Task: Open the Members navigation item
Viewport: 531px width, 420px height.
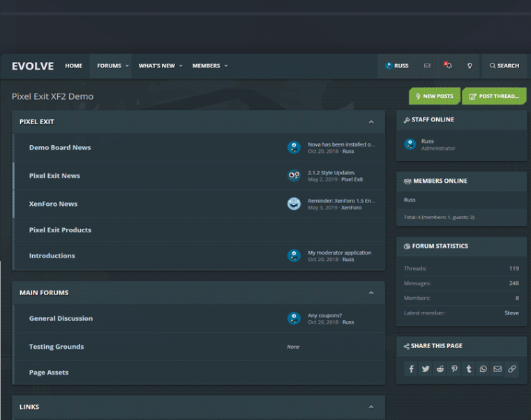Action: pos(207,66)
